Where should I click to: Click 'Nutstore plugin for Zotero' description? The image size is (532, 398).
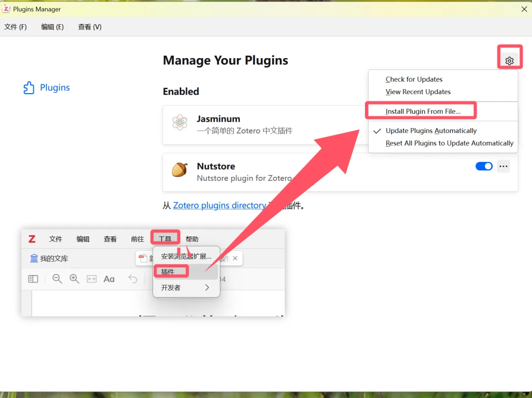point(244,178)
